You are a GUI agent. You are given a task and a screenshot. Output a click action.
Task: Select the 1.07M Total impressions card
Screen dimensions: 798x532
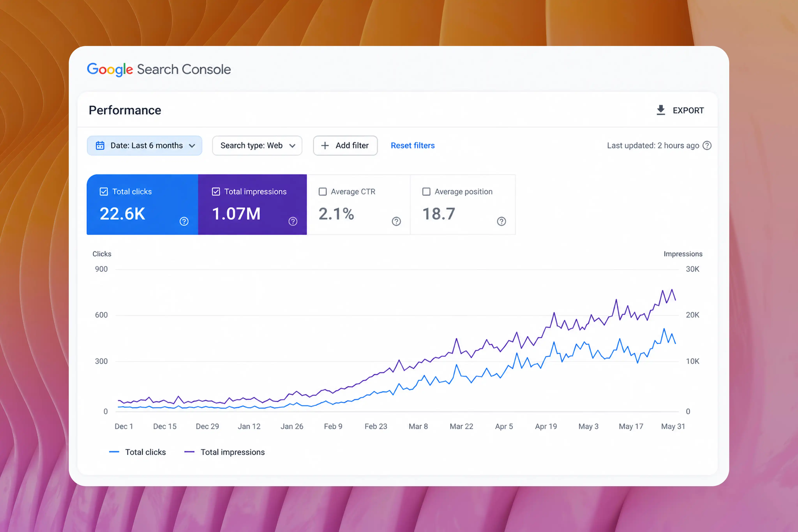click(x=252, y=205)
